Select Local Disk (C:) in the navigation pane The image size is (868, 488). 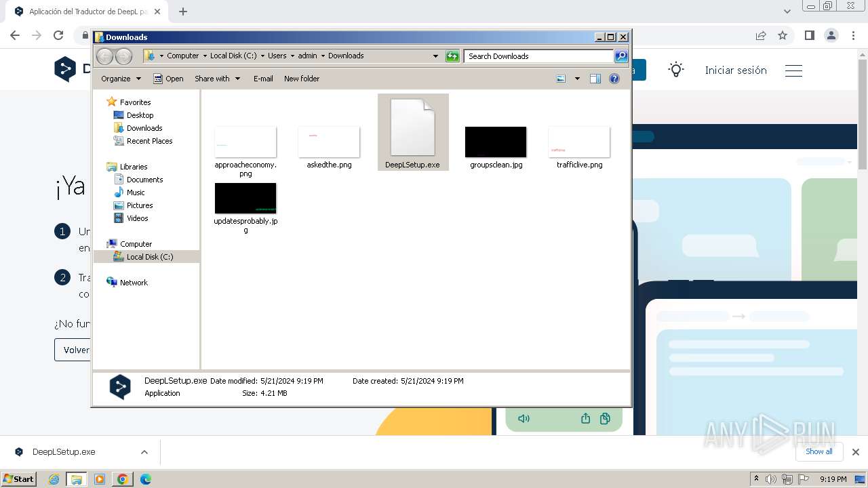pyautogui.click(x=146, y=257)
